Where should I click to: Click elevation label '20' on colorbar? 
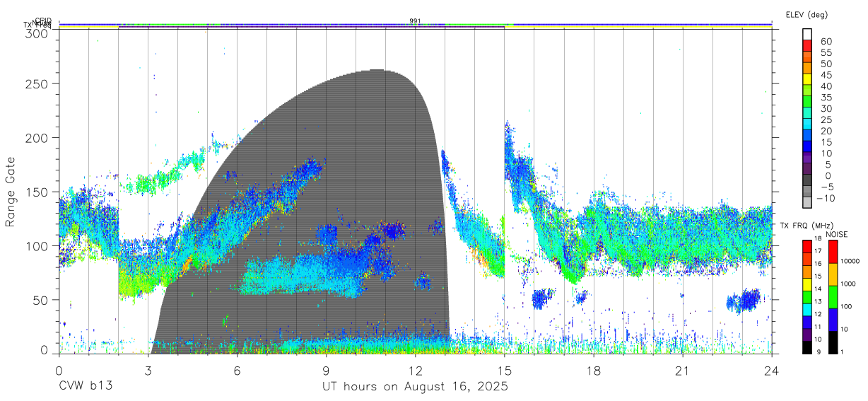click(x=826, y=131)
